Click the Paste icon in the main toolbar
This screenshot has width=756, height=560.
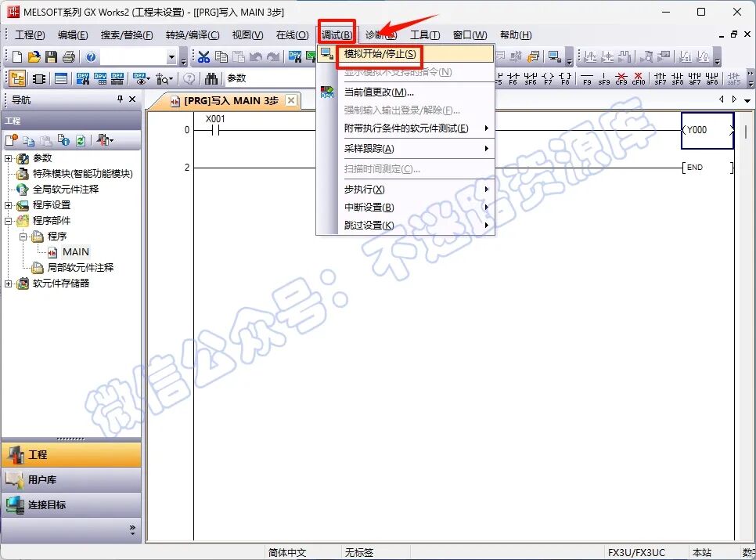(239, 57)
